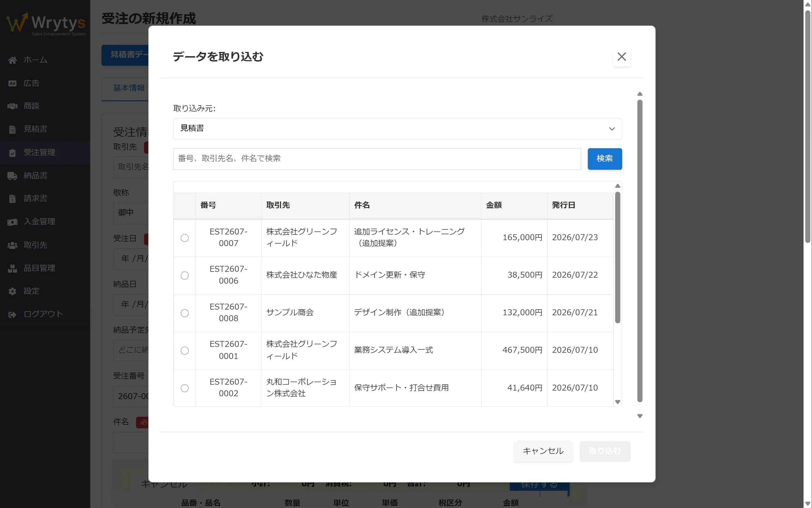The height and width of the screenshot is (508, 812).
Task: Click the date 2026/07/23
Action: pyautogui.click(x=575, y=238)
